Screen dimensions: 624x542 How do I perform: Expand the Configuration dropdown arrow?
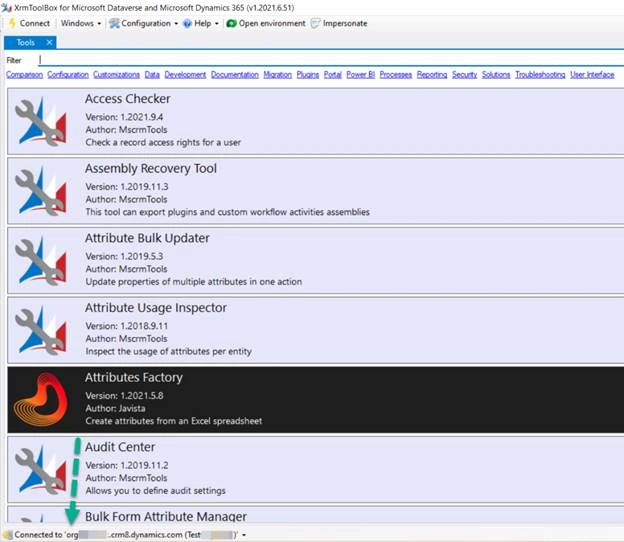click(x=176, y=24)
